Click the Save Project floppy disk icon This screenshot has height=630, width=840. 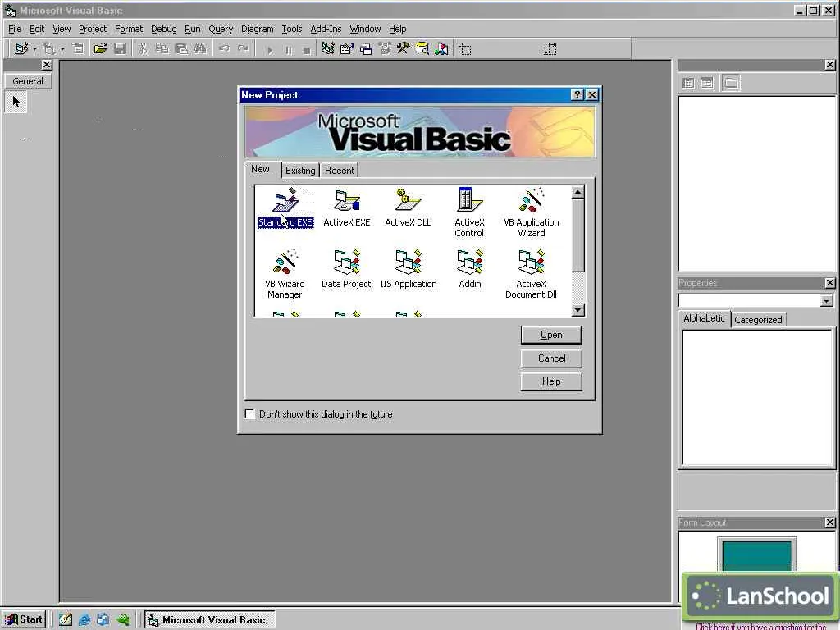tap(120, 48)
